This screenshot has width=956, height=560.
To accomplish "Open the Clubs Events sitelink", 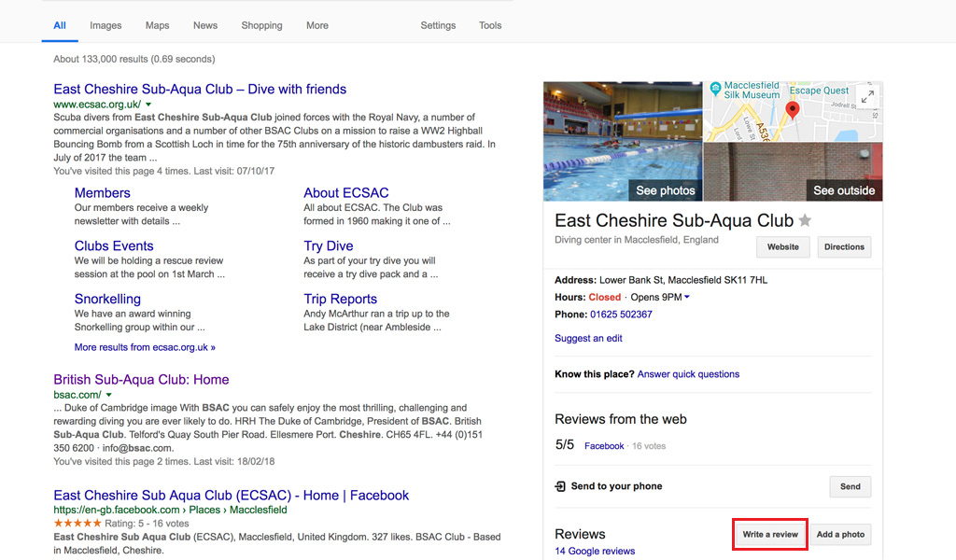I will [x=114, y=245].
